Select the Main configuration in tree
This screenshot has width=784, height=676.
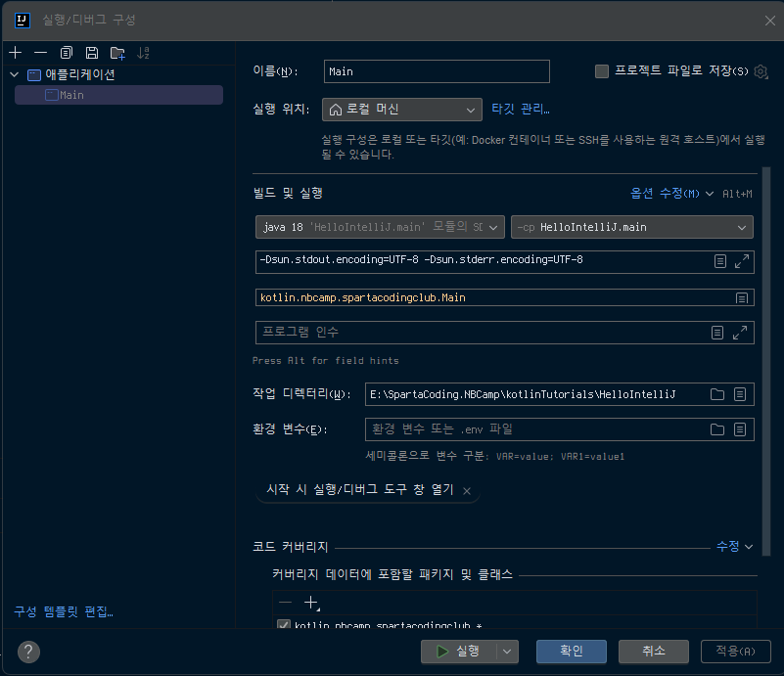tap(71, 95)
